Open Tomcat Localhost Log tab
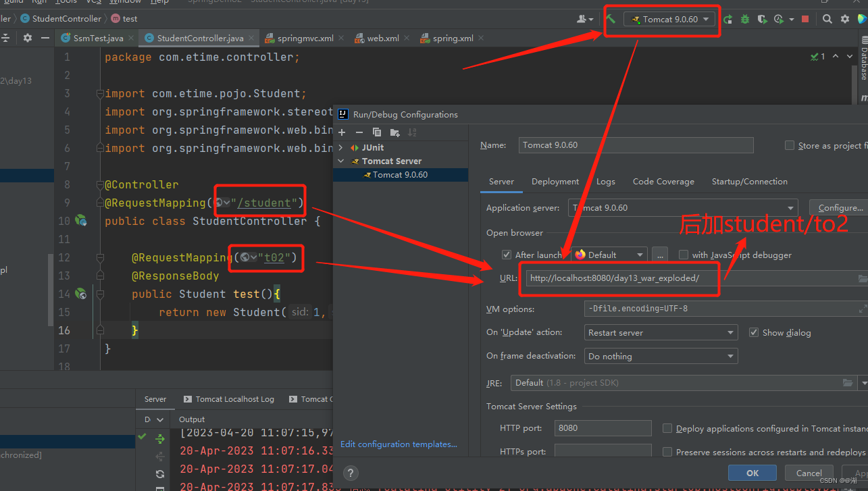 pyautogui.click(x=228, y=399)
